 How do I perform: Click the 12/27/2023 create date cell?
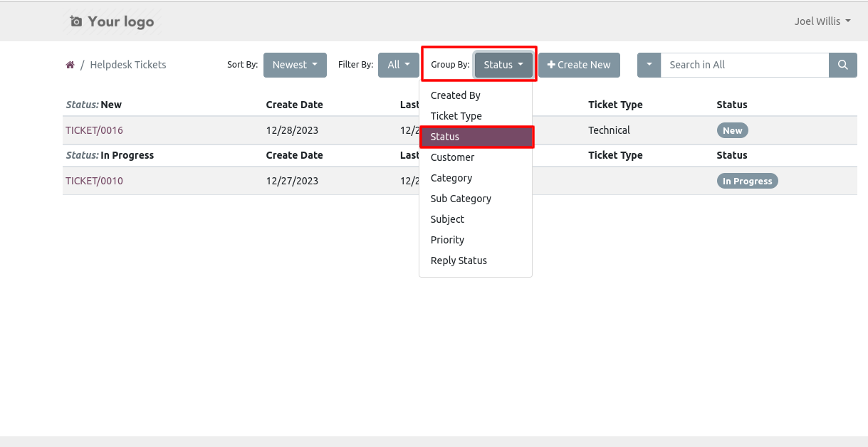pos(292,181)
